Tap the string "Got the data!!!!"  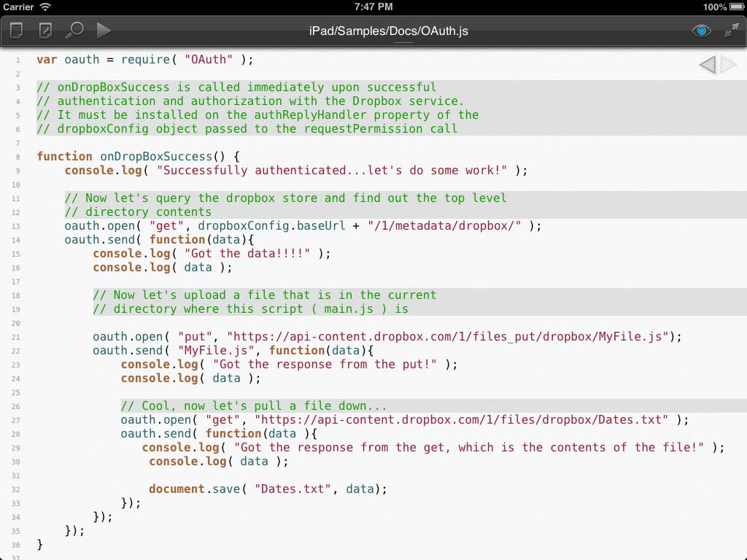[x=247, y=253]
